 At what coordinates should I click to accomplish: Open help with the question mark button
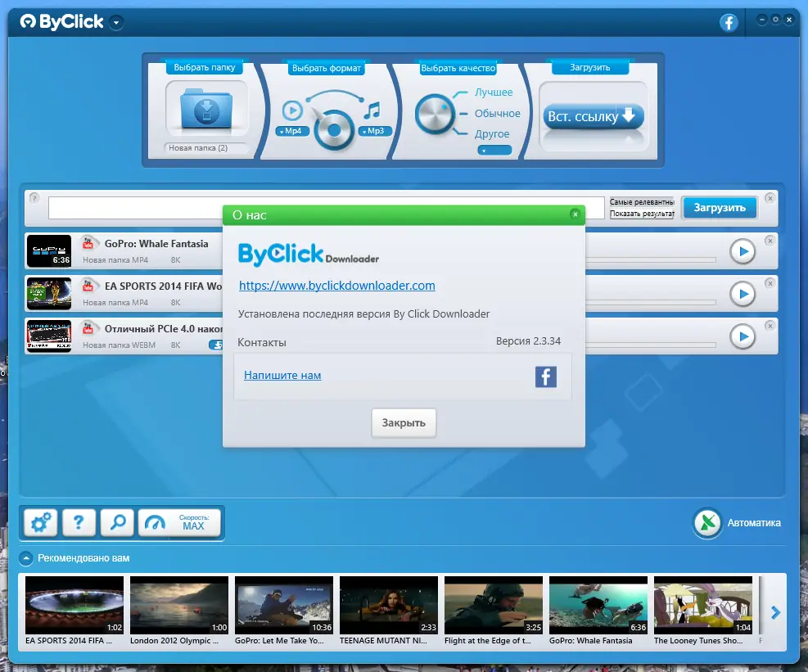pos(79,523)
